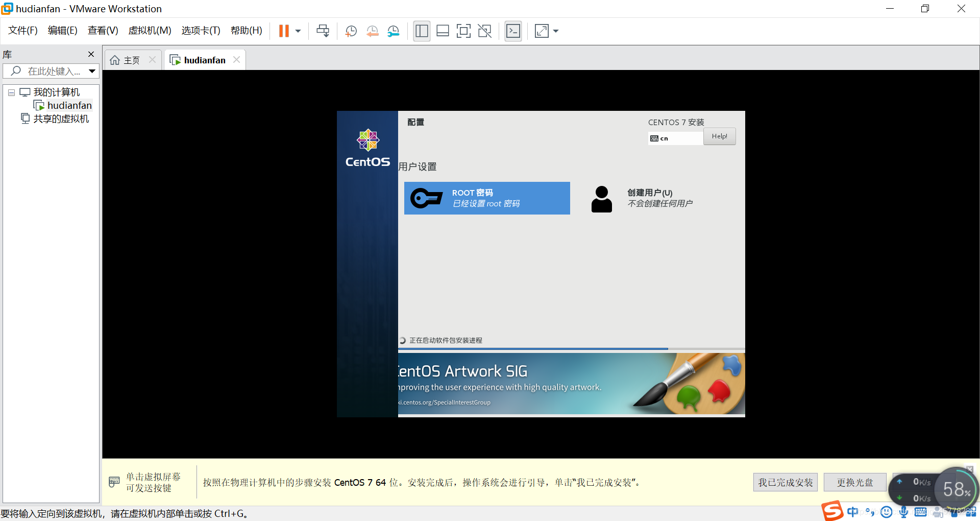Open the library search dropdown arrow
The height and width of the screenshot is (521, 980).
[92, 71]
